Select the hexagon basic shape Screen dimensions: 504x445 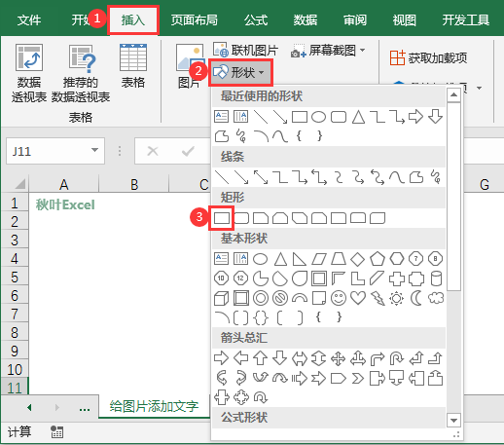tap(397, 259)
